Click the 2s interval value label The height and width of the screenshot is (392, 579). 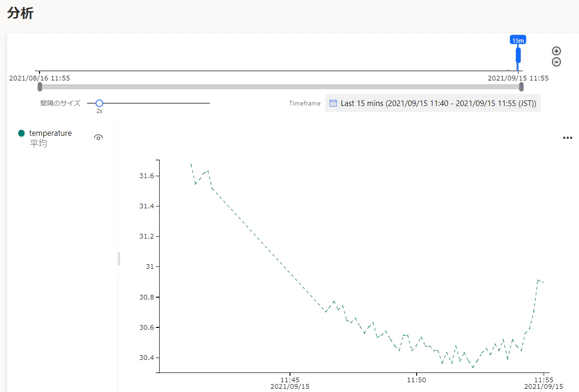(99, 111)
